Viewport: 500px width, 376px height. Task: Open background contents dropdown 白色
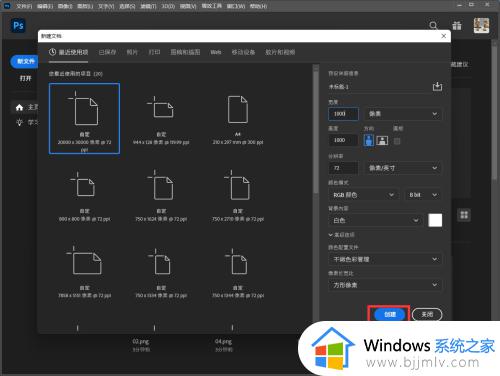376,220
